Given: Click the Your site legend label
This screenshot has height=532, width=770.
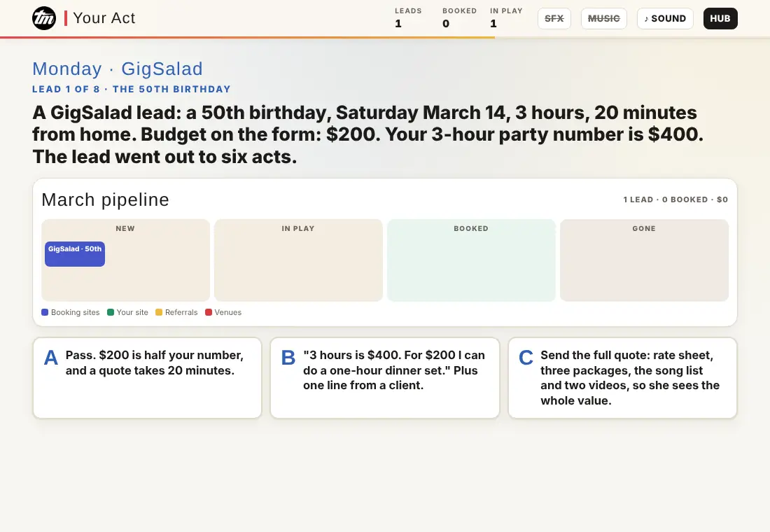Looking at the screenshot, I should click(x=132, y=312).
